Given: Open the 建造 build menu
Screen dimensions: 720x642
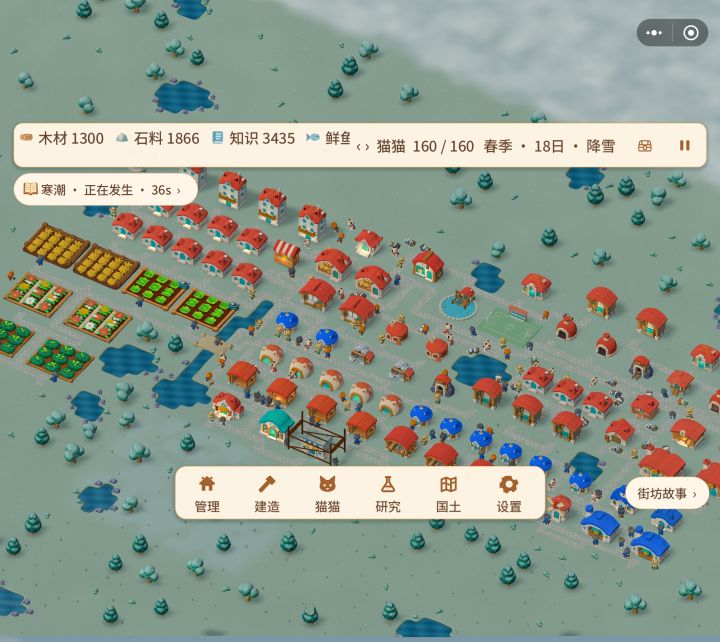Looking at the screenshot, I should (267, 494).
